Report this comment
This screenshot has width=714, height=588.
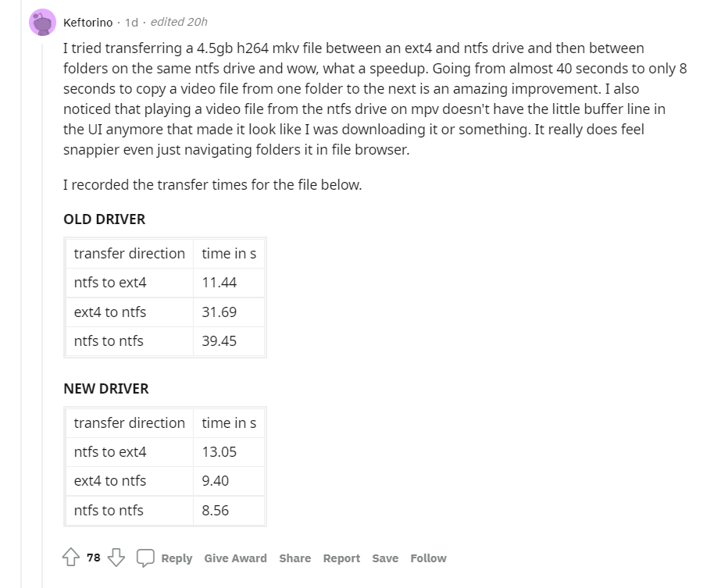[341, 558]
